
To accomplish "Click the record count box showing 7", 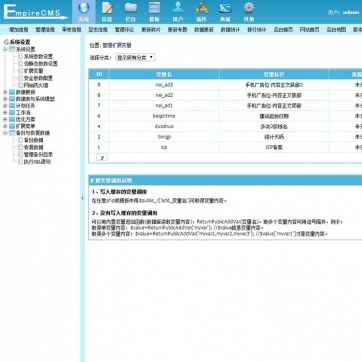I will point(102,158).
